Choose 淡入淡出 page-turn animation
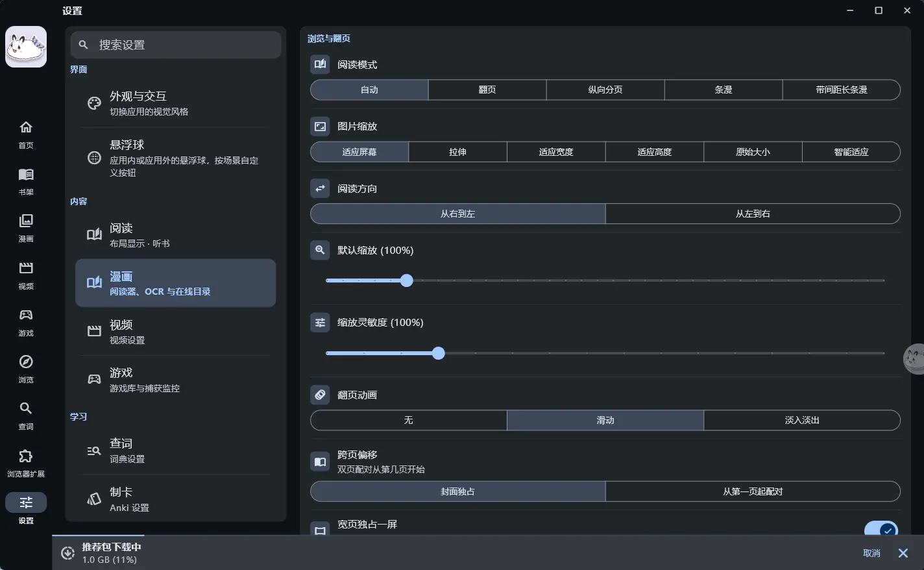This screenshot has height=570, width=924. click(x=802, y=420)
